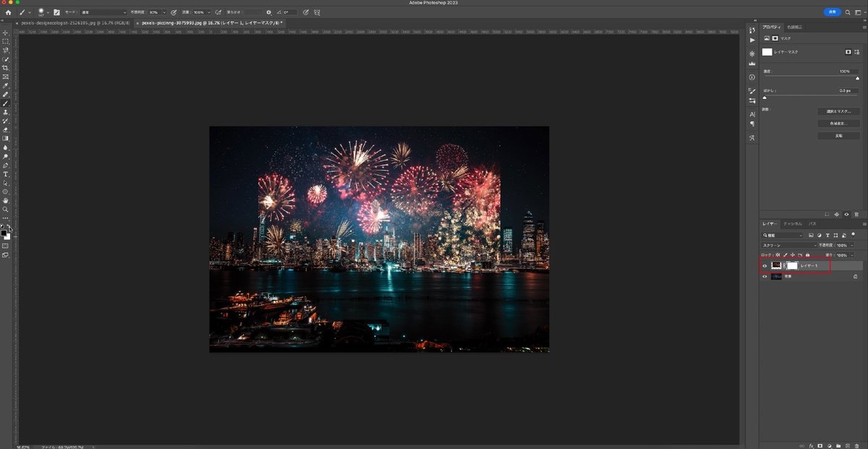Click the Home icon in options bar
868x449 pixels.
8,12
